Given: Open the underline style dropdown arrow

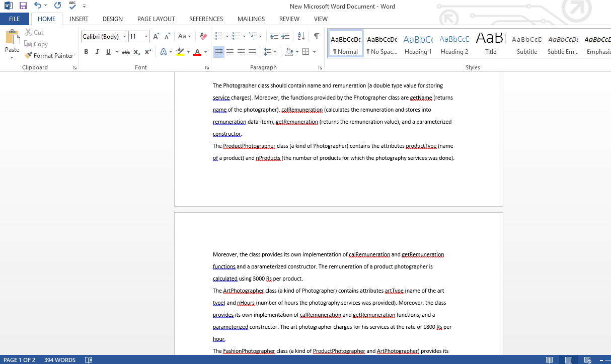Looking at the screenshot, I should 117,52.
